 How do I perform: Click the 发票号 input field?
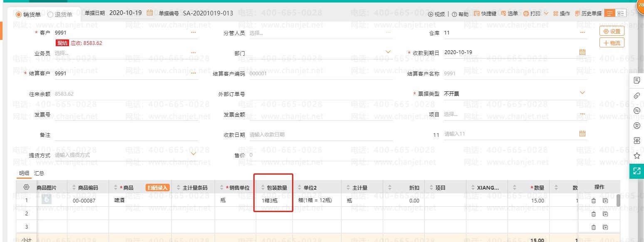coord(126,114)
